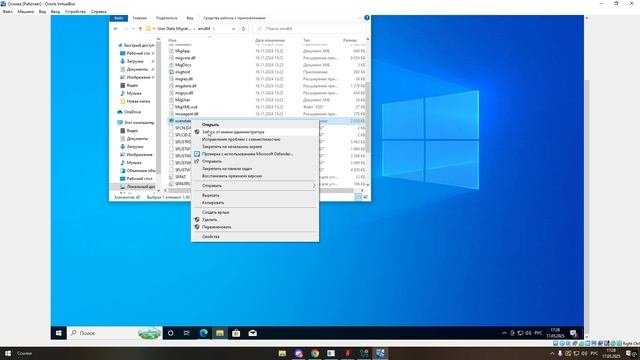Select the MigDocs file
The height and width of the screenshot is (360, 640).
pyautogui.click(x=183, y=65)
